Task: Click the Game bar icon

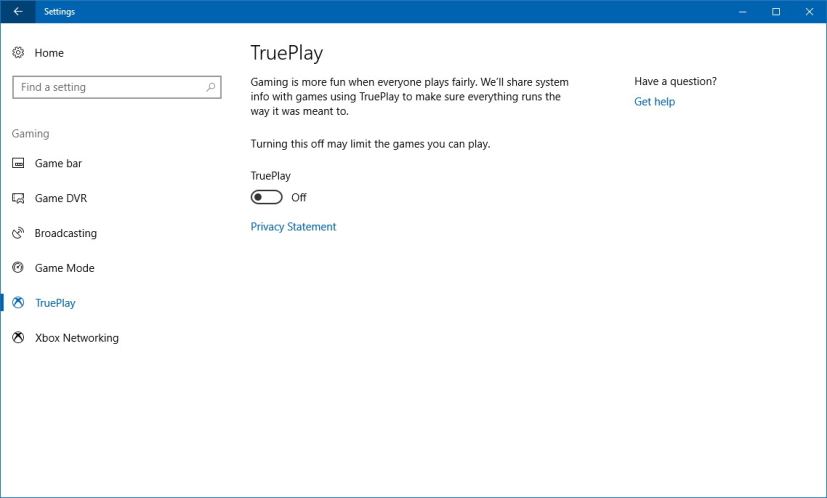Action: point(18,163)
